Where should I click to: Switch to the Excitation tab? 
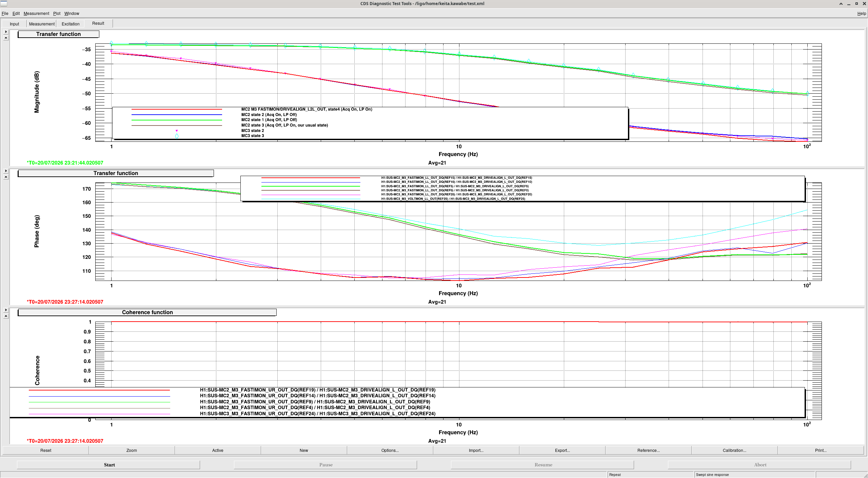(x=71, y=24)
